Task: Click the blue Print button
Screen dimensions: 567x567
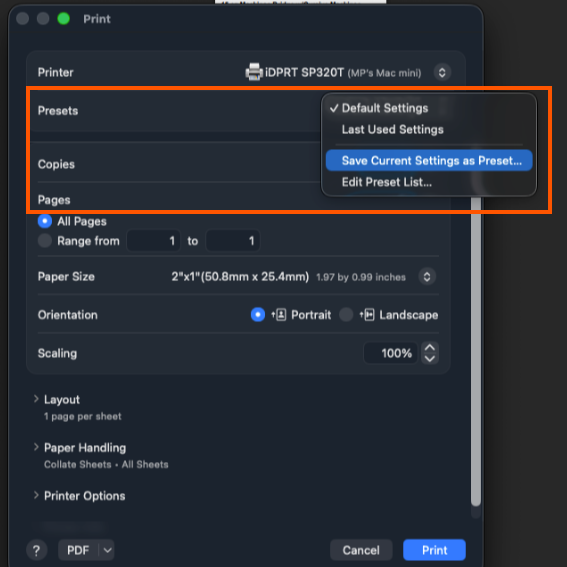Action: 434,550
